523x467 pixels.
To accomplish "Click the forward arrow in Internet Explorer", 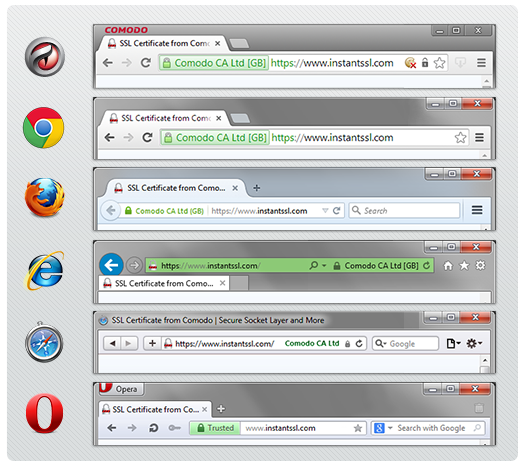I will 134,265.
